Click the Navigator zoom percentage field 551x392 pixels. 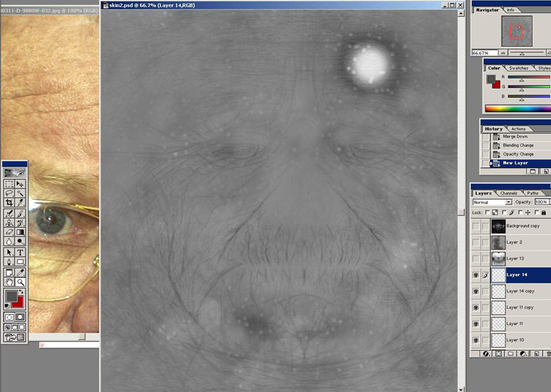click(480, 53)
